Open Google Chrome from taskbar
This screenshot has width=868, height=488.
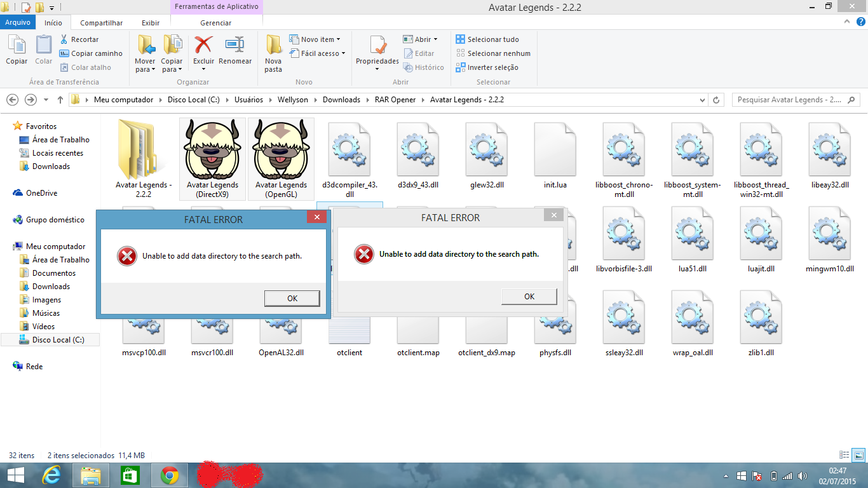click(x=169, y=475)
